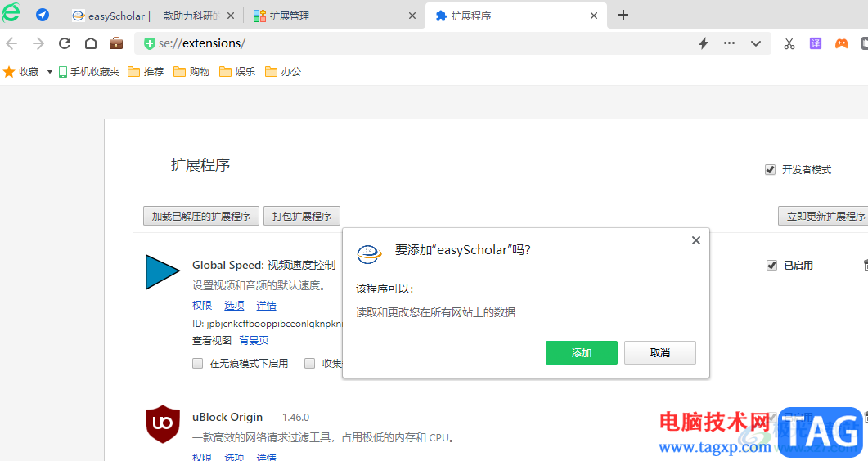868x461 pixels.
Task: Toggle 在无痕模式下启用 checkbox for Global Speed
Action: [x=198, y=363]
